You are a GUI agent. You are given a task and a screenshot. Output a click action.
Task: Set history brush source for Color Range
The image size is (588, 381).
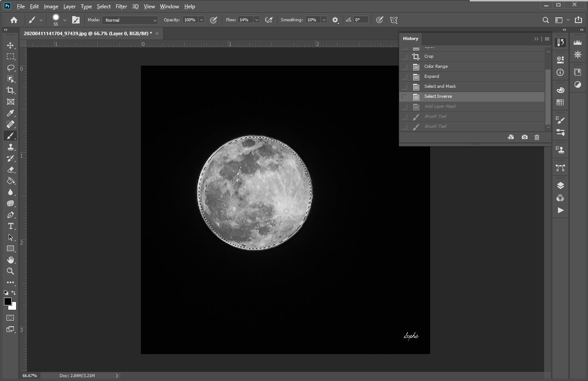coord(404,66)
